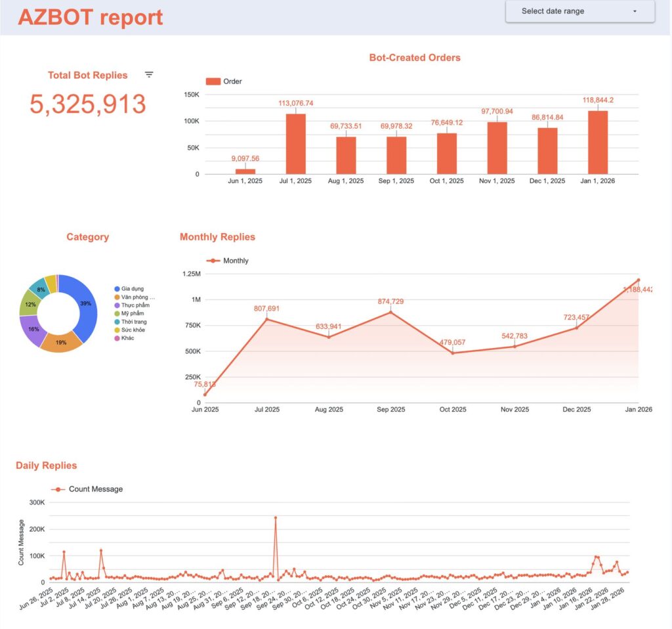Click the 19% orange donut segment
This screenshot has width=672, height=629.
60,341
